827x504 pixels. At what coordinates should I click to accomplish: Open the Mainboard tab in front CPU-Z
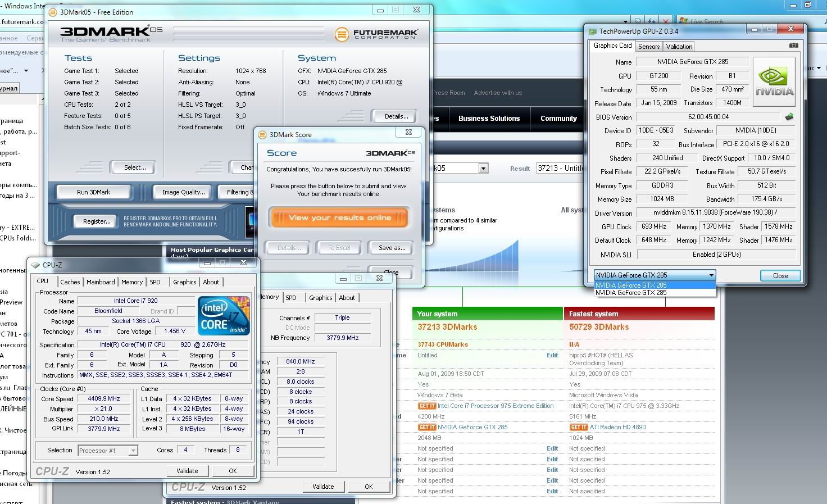(101, 282)
